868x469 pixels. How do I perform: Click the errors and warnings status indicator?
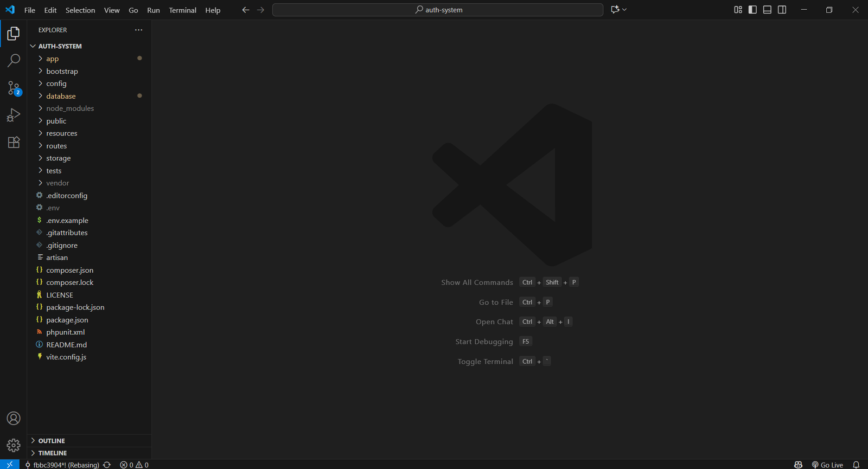point(134,465)
